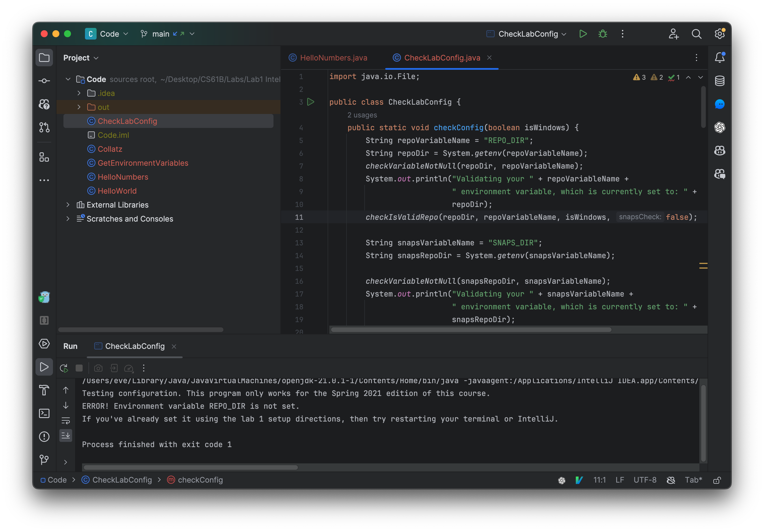Open the Structure tool window

(44, 157)
